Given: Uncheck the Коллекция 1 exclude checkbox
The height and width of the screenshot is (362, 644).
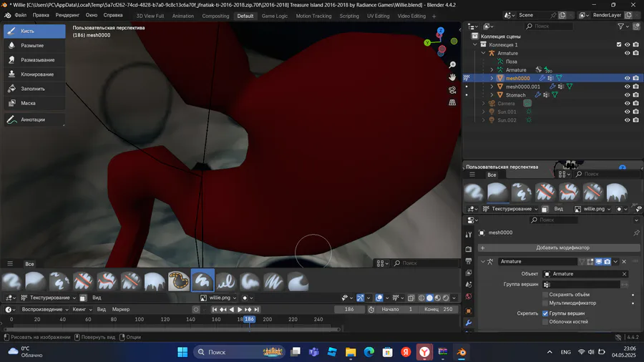Looking at the screenshot, I should [x=619, y=45].
